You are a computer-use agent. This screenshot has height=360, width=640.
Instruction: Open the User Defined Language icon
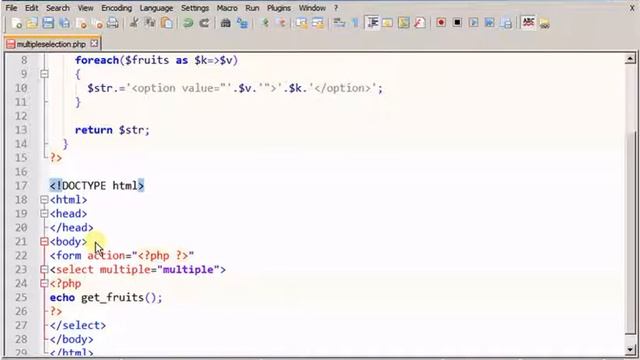(387, 23)
